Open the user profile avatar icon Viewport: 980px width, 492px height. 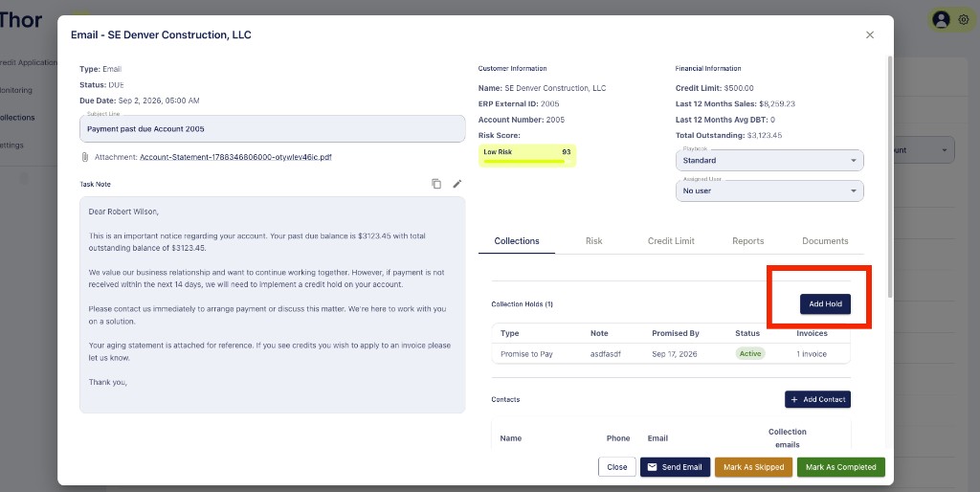(941, 20)
